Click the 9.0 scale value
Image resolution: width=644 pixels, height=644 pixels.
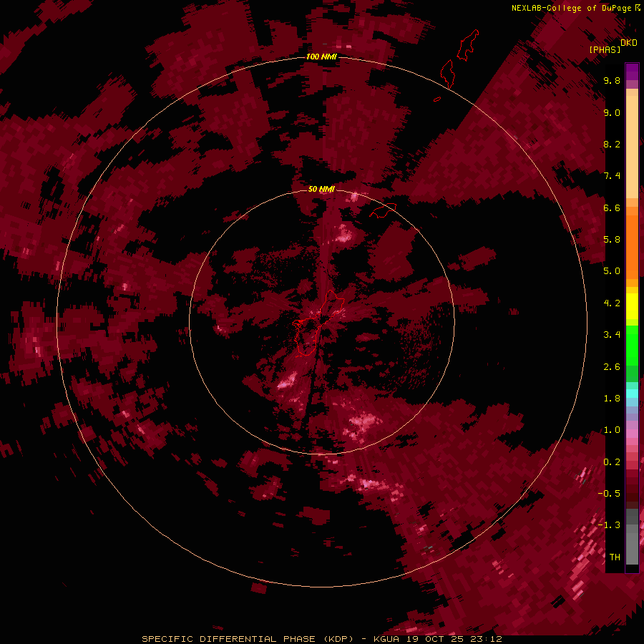coord(612,112)
